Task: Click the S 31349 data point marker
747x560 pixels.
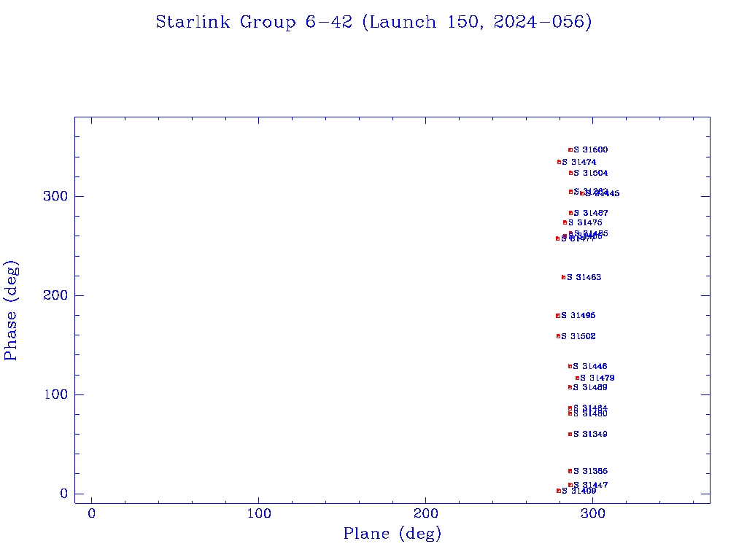Action: [x=570, y=434]
